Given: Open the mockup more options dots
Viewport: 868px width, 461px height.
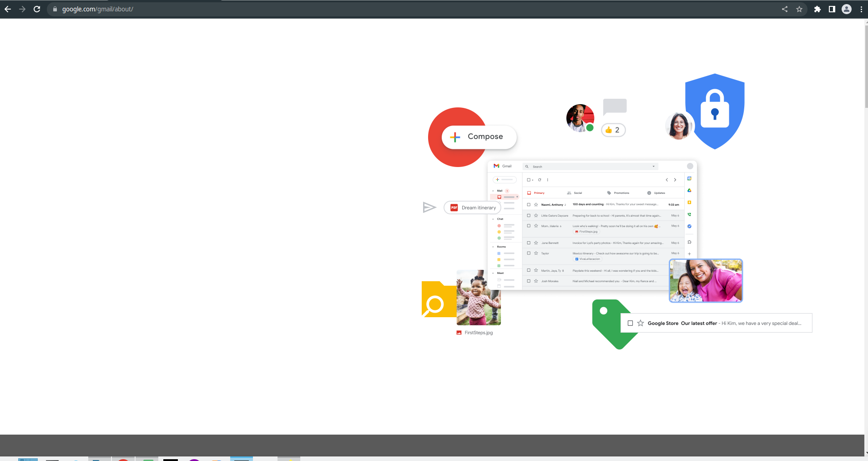Looking at the screenshot, I should point(547,180).
